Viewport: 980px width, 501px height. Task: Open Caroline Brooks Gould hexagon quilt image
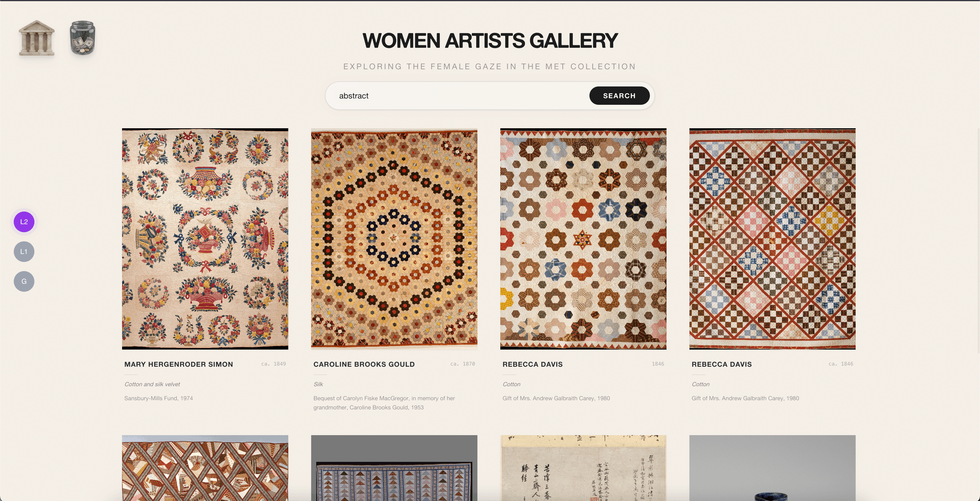[x=394, y=239]
